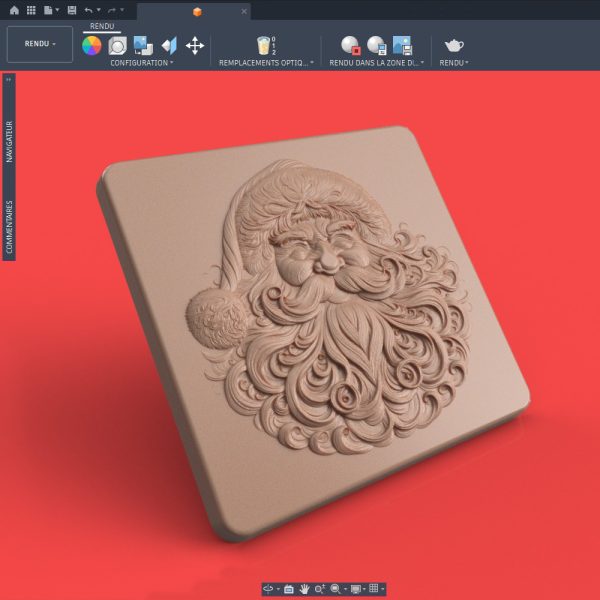
Task: Open the COMMENTAIRES side panel
Action: 9,227
